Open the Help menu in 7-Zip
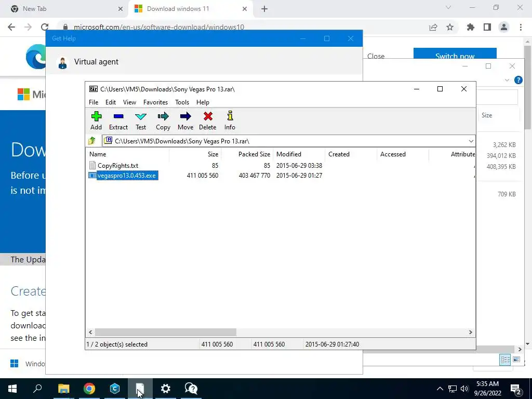This screenshot has width=532, height=399. [203, 102]
